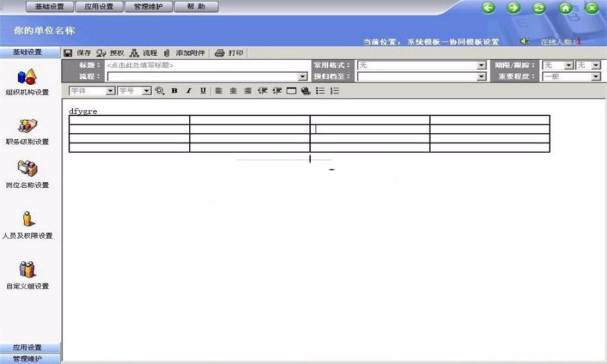Click the Save (保存) disk icon
607x364 pixels.
tap(68, 53)
